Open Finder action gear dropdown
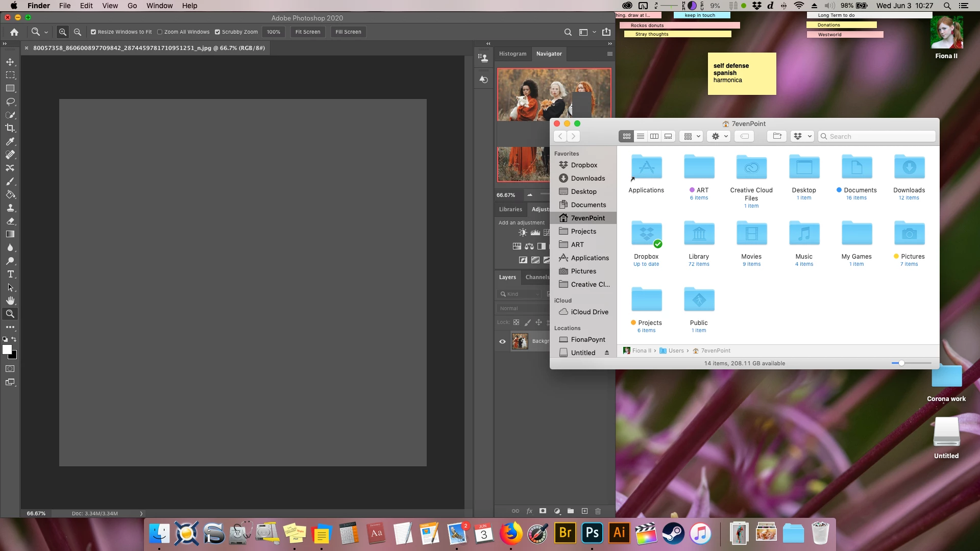 tap(720, 136)
